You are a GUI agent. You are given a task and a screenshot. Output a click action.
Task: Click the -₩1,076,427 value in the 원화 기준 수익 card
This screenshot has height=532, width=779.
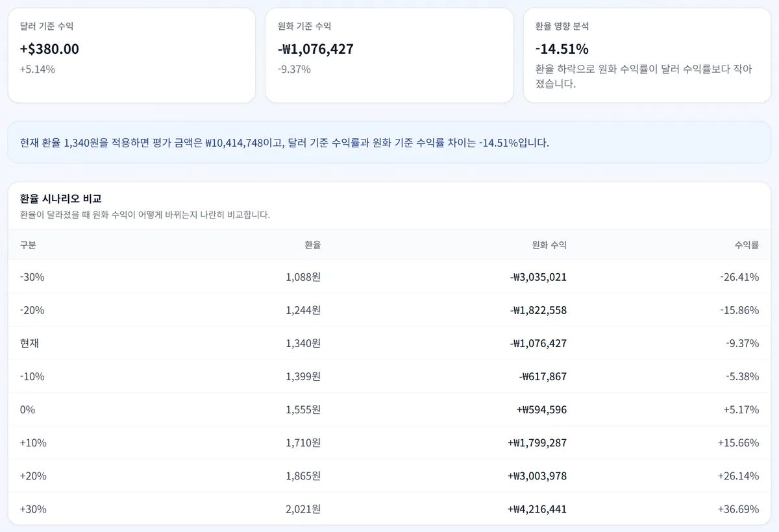(x=315, y=49)
